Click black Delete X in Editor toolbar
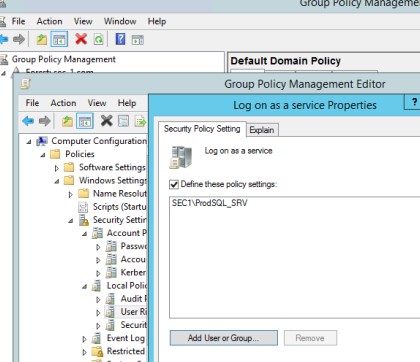The width and height of the screenshot is (420, 362). coord(107,121)
